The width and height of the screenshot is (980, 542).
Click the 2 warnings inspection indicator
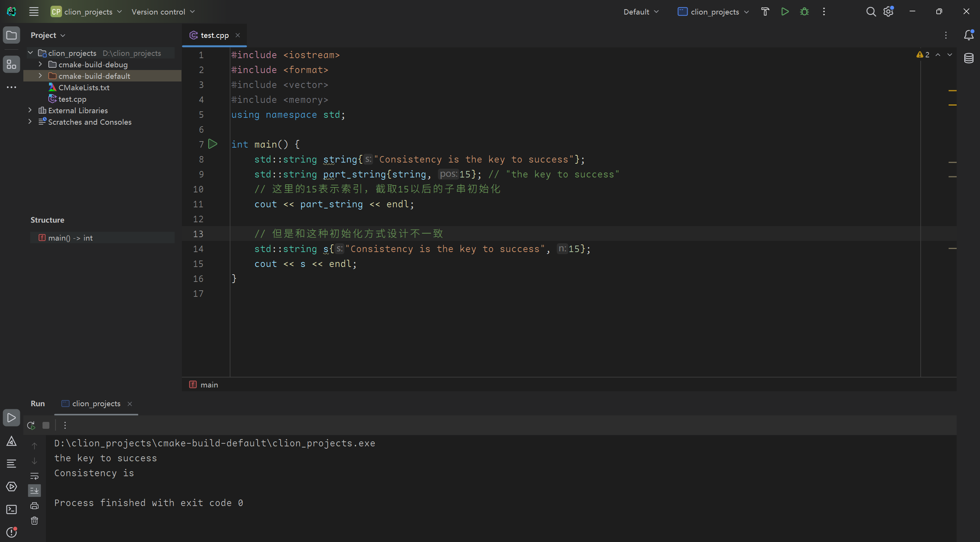coord(922,54)
